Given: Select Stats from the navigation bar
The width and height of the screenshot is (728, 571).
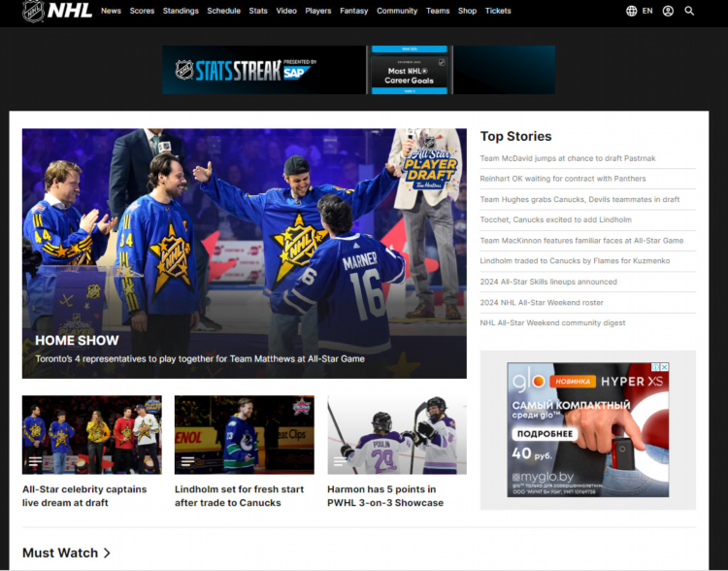Looking at the screenshot, I should pyautogui.click(x=258, y=11).
